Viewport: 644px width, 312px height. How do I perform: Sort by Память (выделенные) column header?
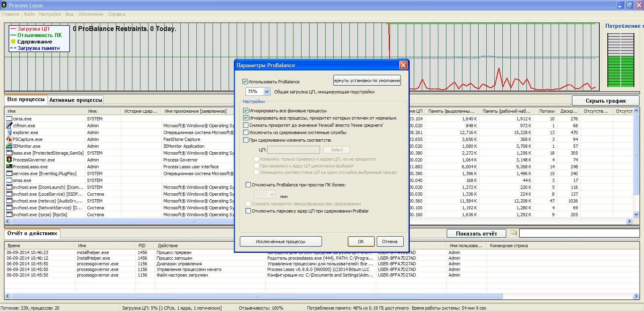[x=451, y=111]
